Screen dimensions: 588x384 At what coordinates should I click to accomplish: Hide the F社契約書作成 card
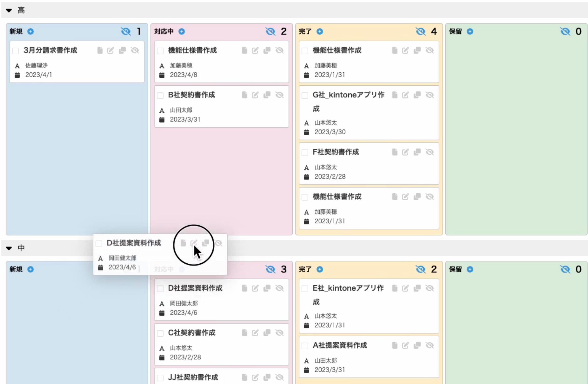pos(429,152)
